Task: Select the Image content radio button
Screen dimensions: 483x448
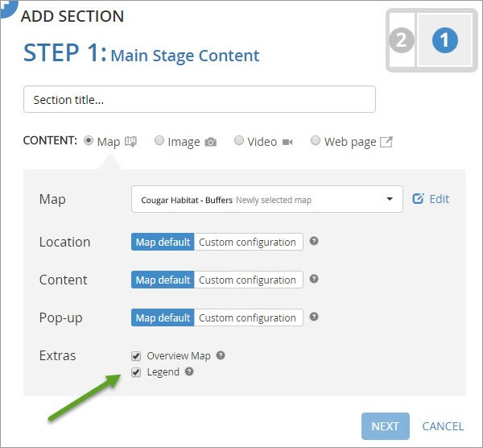Action: point(159,141)
